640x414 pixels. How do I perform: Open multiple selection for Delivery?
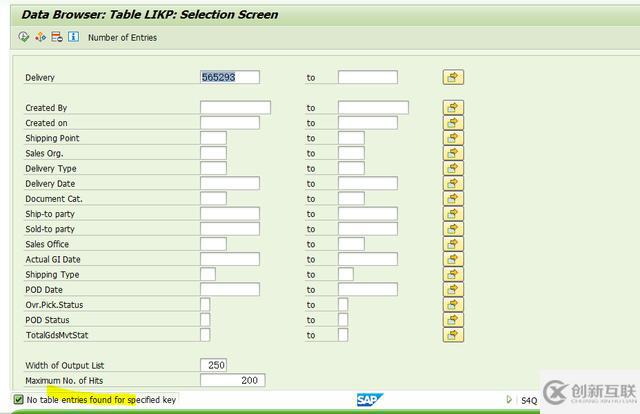pos(453,77)
